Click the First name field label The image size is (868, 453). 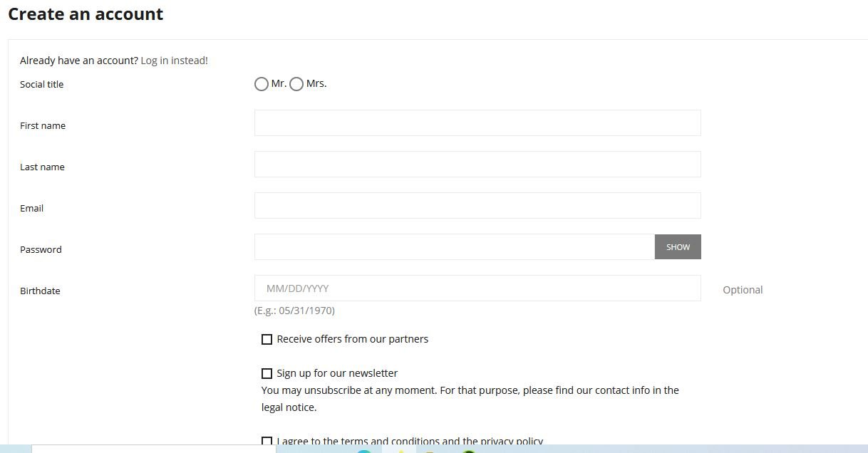click(43, 125)
